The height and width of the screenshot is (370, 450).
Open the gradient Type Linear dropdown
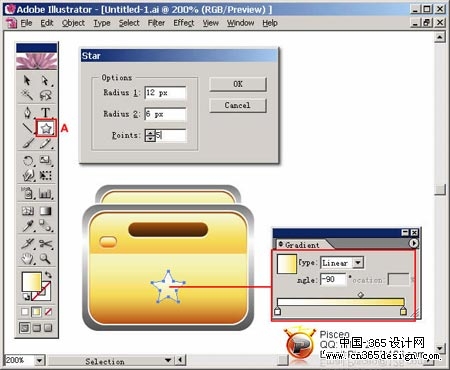(x=358, y=263)
